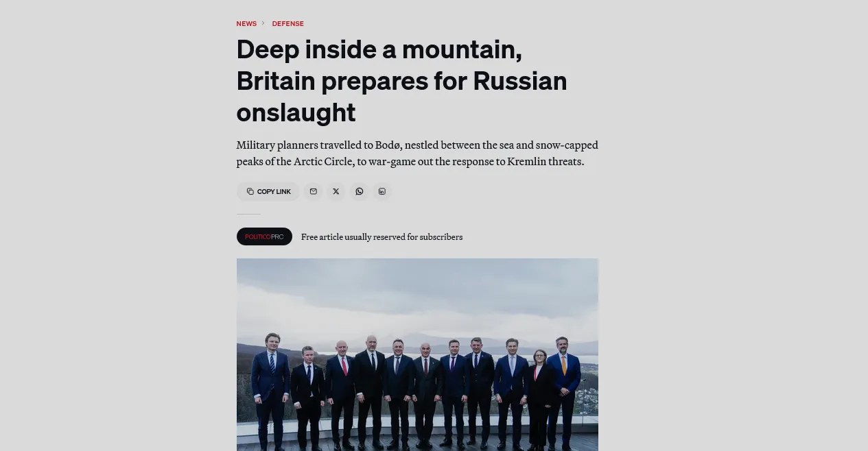
Task: Click the tall man at photo's far left
Action: pyautogui.click(x=270, y=391)
